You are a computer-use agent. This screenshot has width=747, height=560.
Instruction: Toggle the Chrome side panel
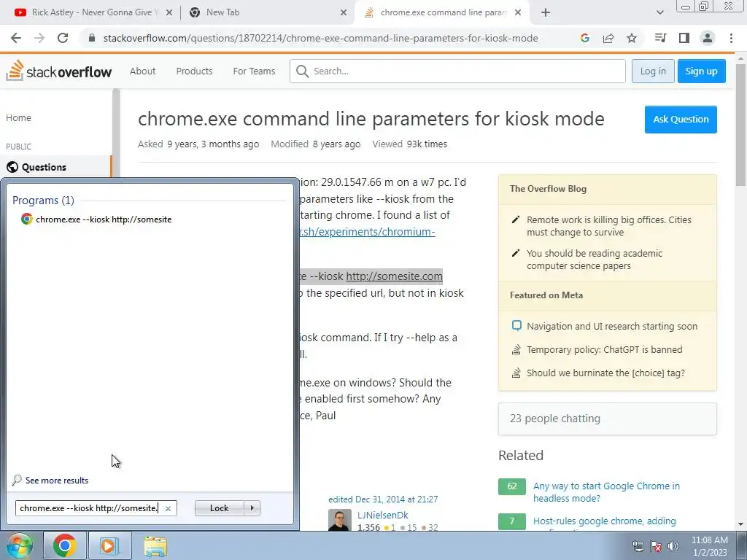coord(684,38)
